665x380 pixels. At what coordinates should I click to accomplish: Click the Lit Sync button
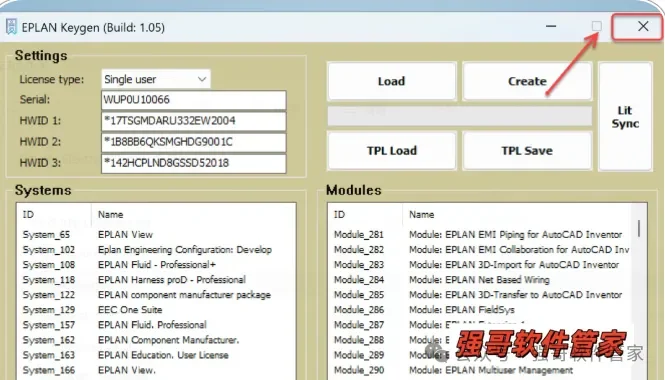tap(625, 117)
